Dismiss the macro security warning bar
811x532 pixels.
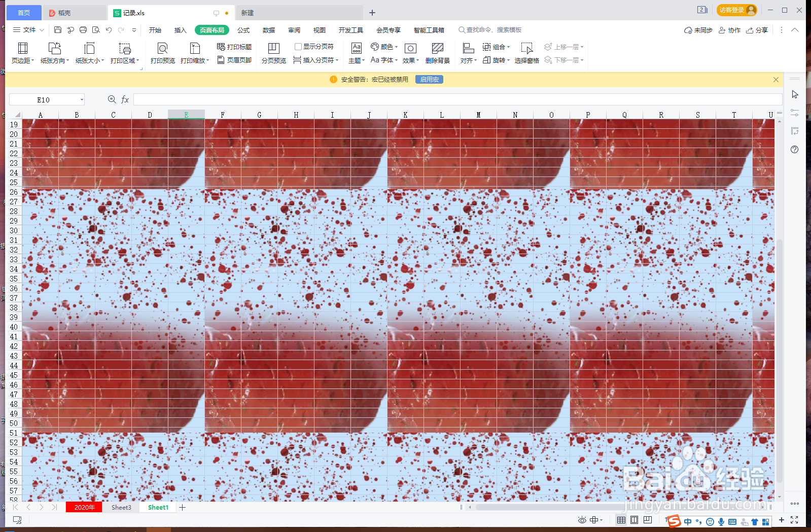coord(776,80)
